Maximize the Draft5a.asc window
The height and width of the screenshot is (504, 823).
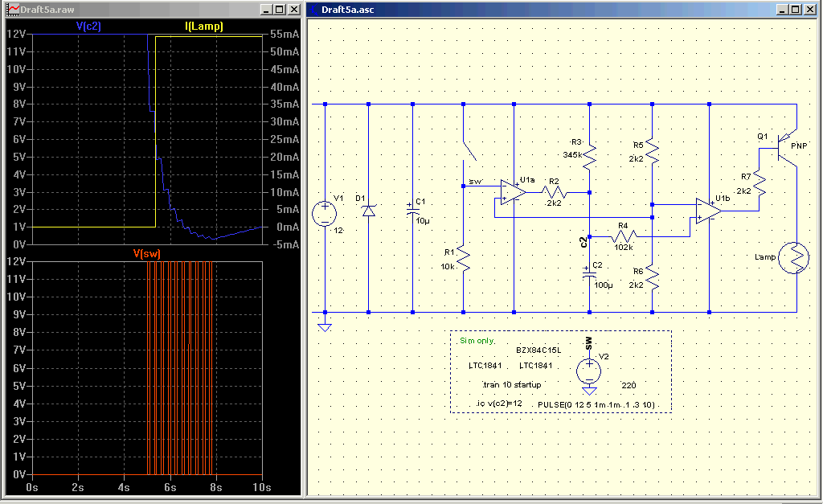[795, 10]
